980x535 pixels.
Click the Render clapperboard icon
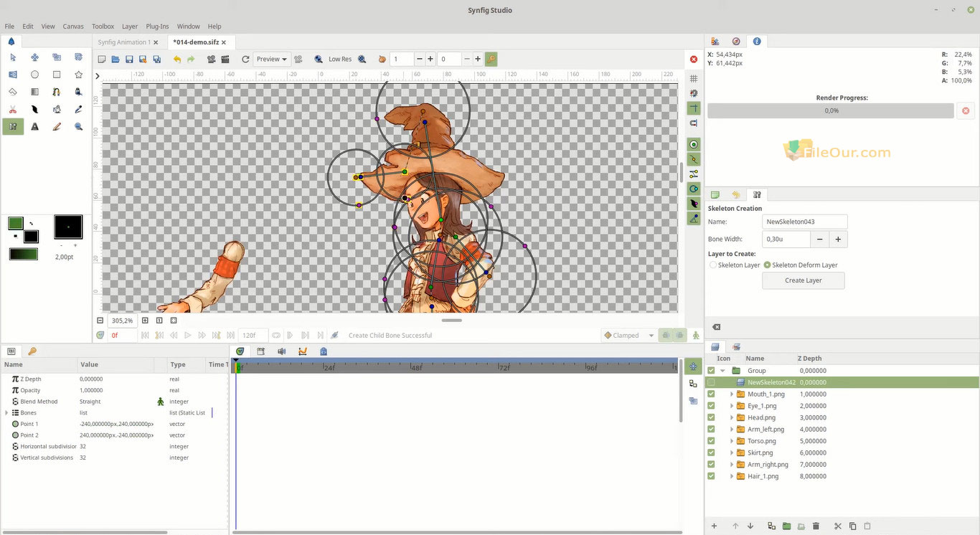225,60
